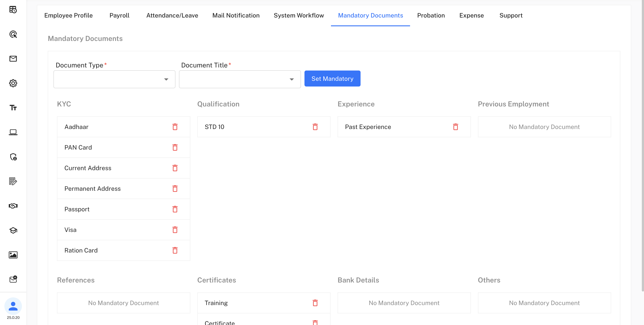The width and height of the screenshot is (644, 325).
Task: Open the Document Title dropdown
Action: point(239,79)
